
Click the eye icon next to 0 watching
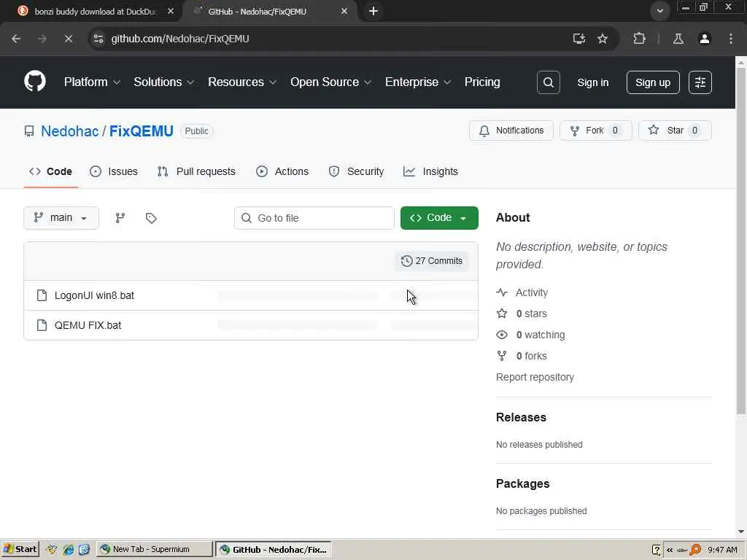[x=502, y=335]
